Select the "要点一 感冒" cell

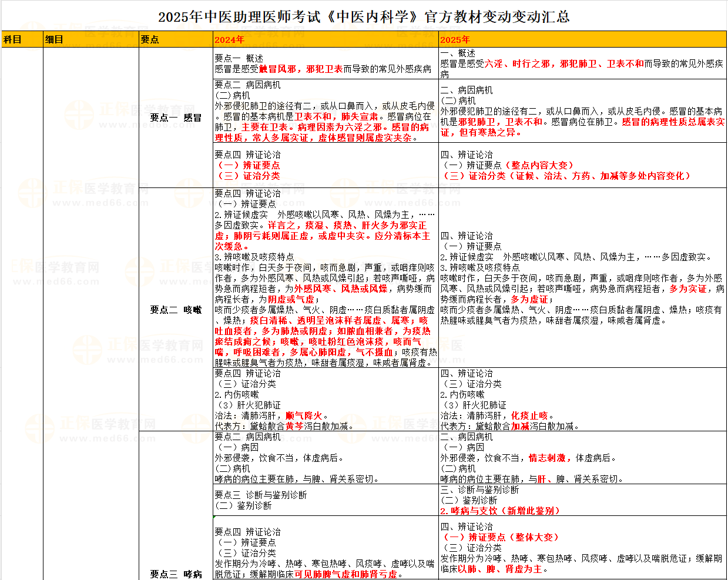[176, 118]
